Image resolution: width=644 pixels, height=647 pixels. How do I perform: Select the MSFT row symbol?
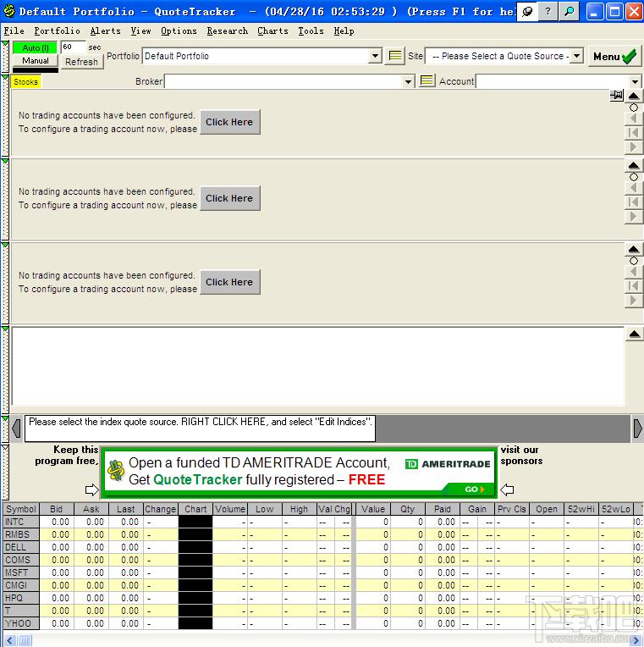[21, 572]
